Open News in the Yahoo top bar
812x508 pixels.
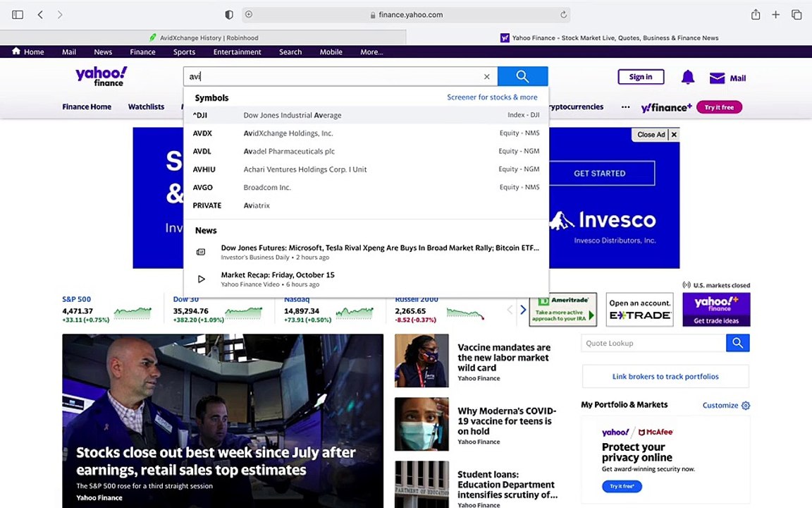(x=103, y=52)
